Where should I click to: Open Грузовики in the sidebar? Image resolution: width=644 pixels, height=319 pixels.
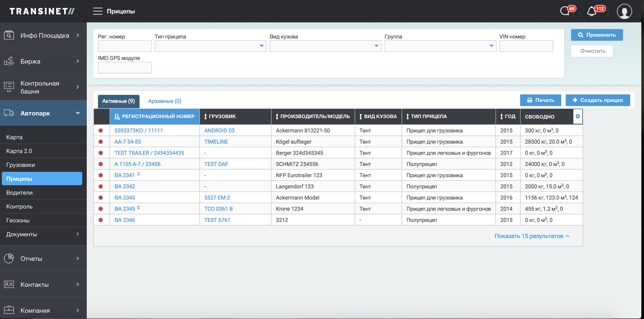pos(21,165)
